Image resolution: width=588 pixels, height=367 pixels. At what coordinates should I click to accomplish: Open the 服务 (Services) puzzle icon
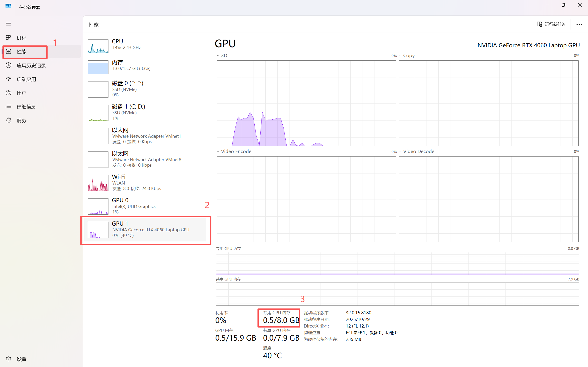click(x=9, y=120)
